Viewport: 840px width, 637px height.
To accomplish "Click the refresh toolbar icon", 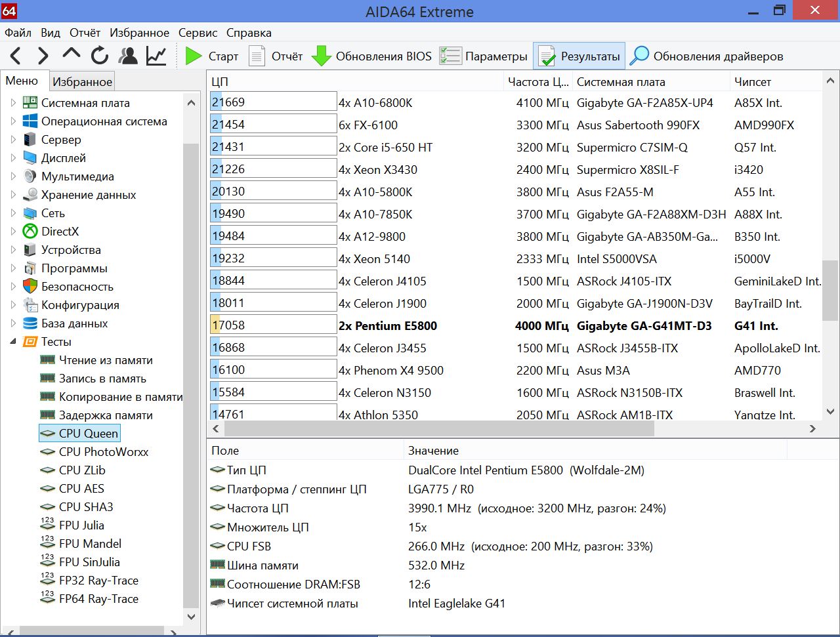I will [100, 56].
